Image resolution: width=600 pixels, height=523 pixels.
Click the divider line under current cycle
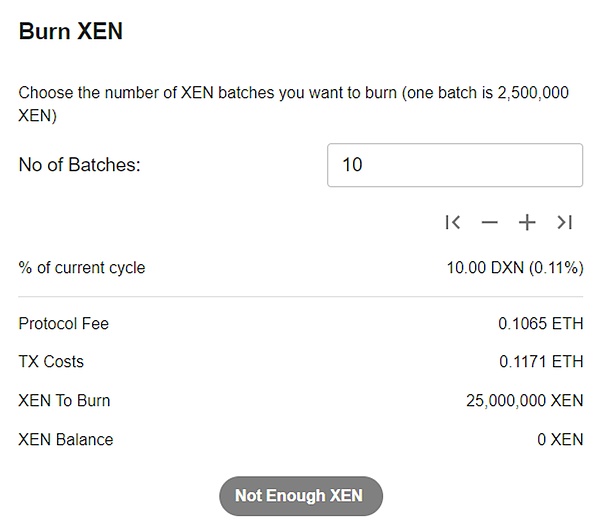301,297
